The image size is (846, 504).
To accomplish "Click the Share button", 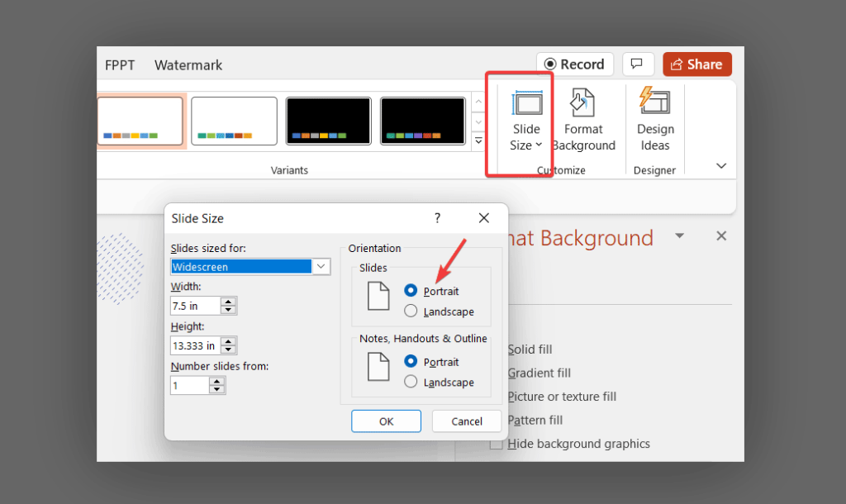I will click(x=696, y=64).
